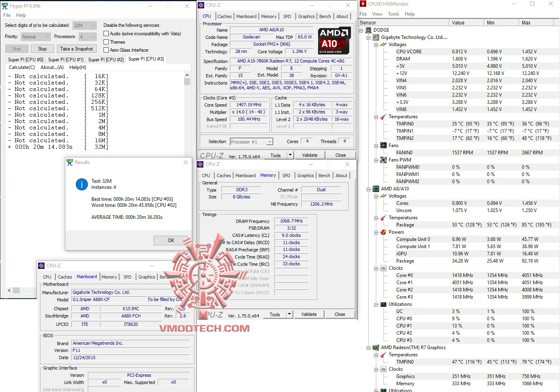The image size is (560, 392).
Task: Collapse the AMD A8/A10 tree node
Action: 369,189
